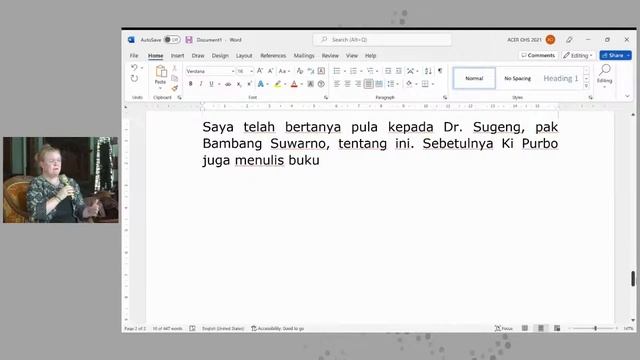The height and width of the screenshot is (360, 640).
Task: Click the Search box in title bar
Action: click(383, 40)
